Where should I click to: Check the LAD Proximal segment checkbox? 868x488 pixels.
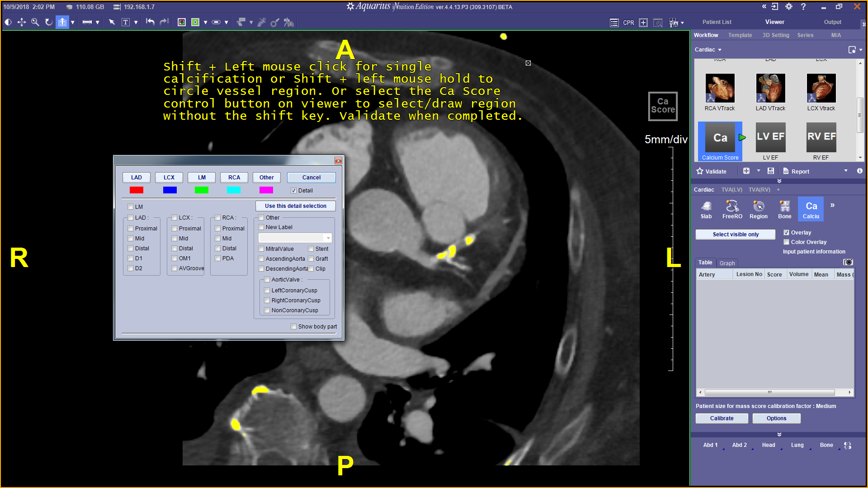(x=131, y=228)
